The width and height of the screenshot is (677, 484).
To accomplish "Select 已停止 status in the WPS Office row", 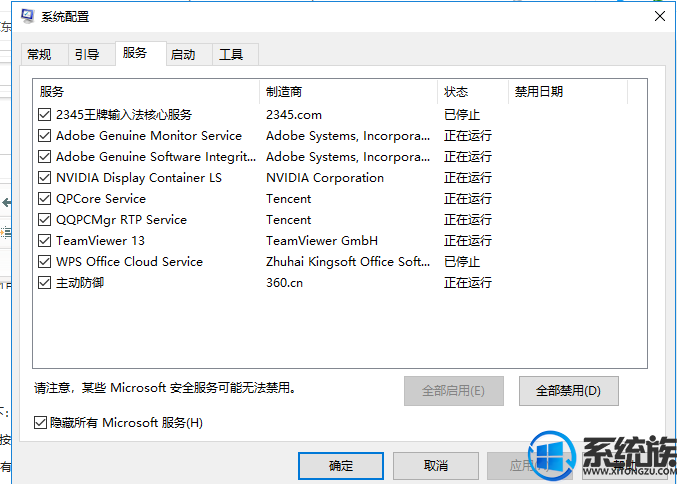I will point(462,262).
